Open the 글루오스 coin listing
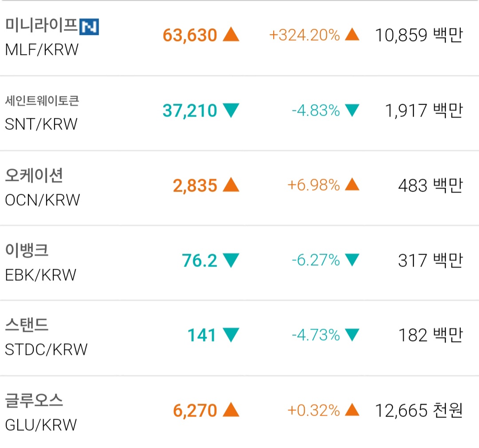This screenshot has height=448, width=479. (34, 401)
